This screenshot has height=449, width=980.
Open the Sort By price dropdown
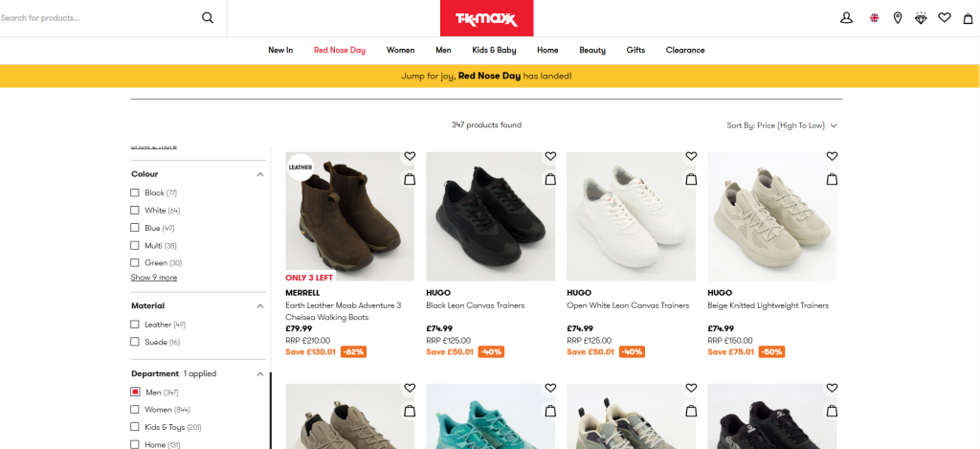point(782,125)
